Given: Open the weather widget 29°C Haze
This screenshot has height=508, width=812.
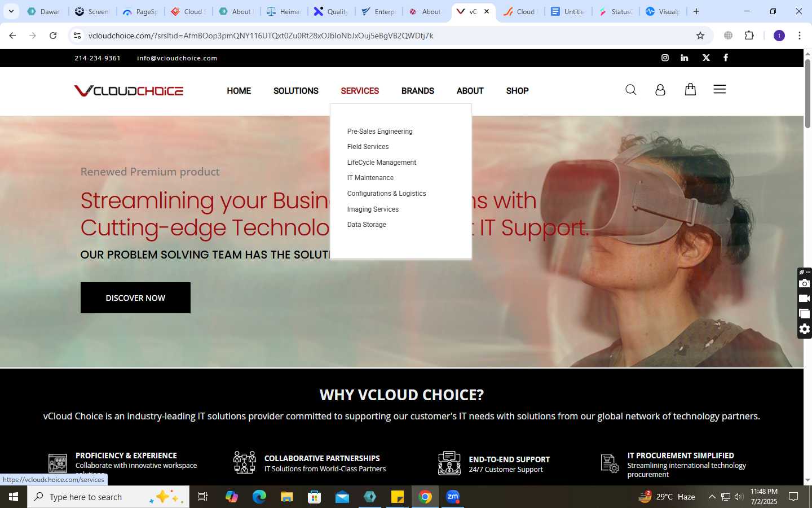Looking at the screenshot, I should [667, 497].
